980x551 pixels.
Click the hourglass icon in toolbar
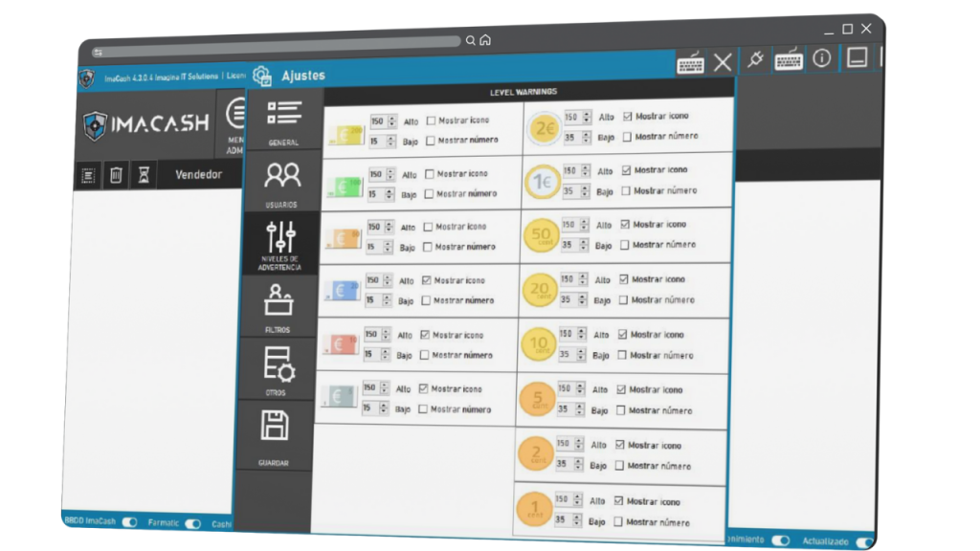(144, 175)
